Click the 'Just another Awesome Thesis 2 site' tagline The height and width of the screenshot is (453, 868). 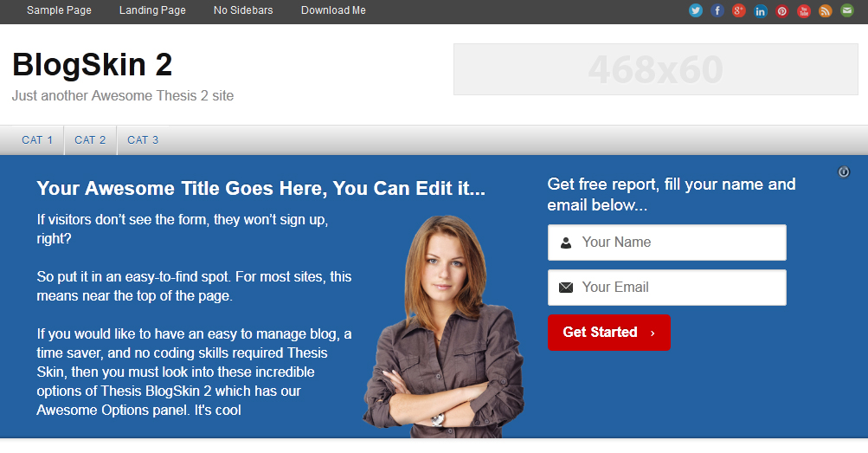[123, 96]
